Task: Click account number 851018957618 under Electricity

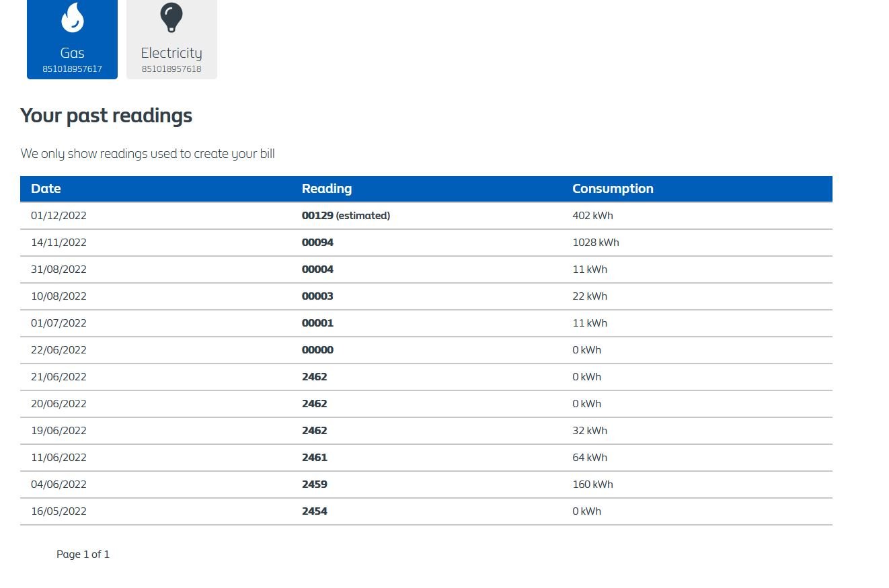Action: tap(171, 68)
